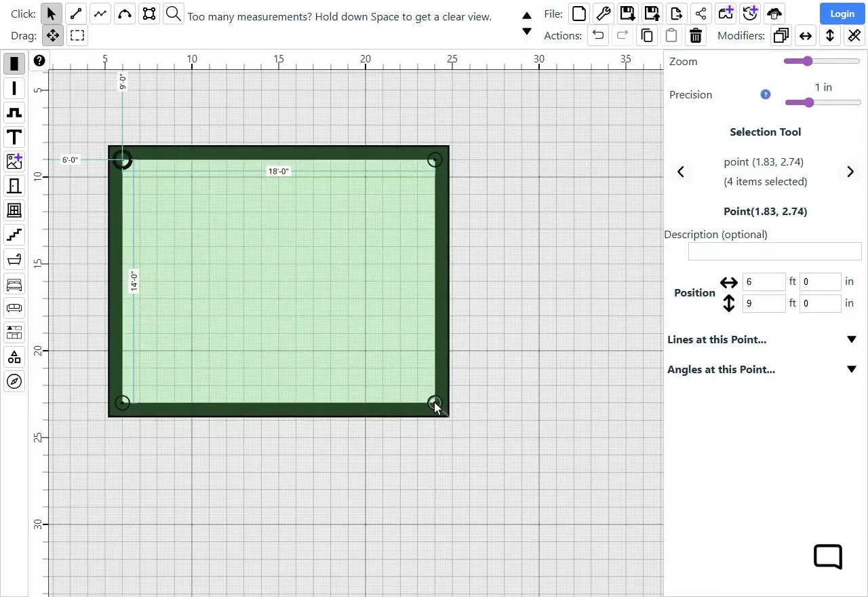Log in with the Login button
Viewport: 868px width, 597px height.
pos(842,14)
